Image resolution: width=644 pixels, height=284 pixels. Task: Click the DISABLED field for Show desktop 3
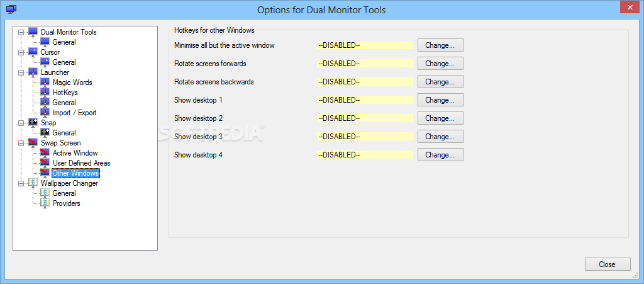tap(365, 137)
